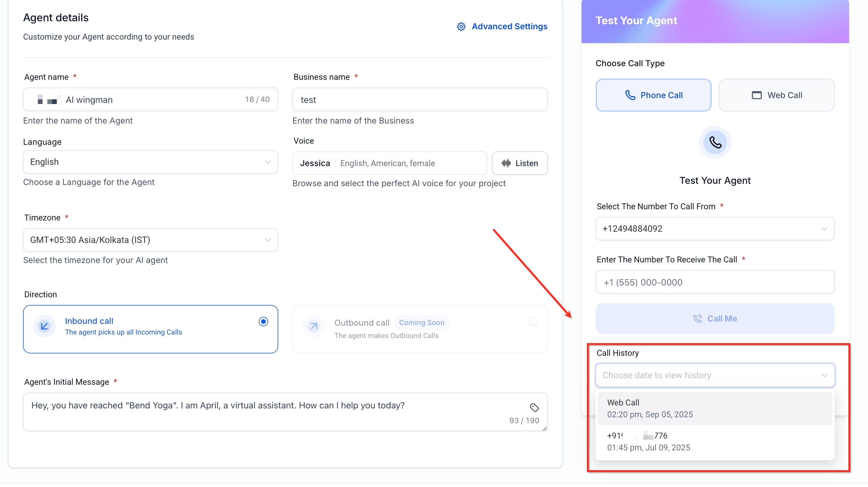This screenshot has height=487, width=868.
Task: Click the resize handle of Initial Message textarea
Action: point(545,428)
